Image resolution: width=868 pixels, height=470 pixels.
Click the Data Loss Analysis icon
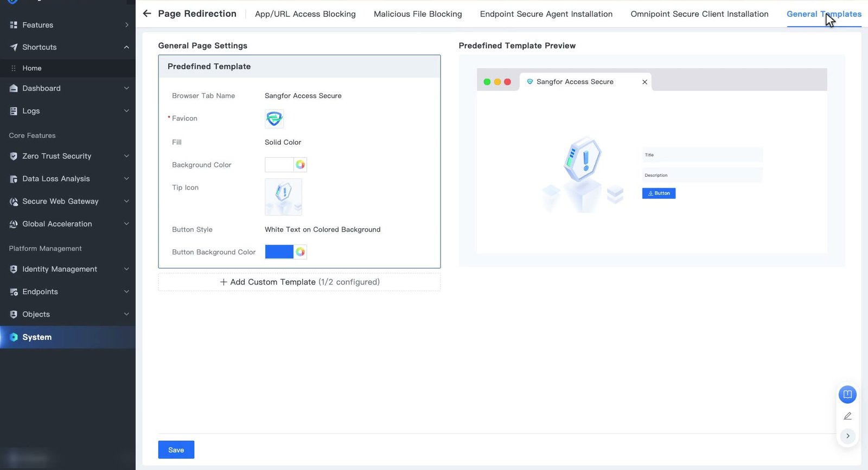point(14,179)
